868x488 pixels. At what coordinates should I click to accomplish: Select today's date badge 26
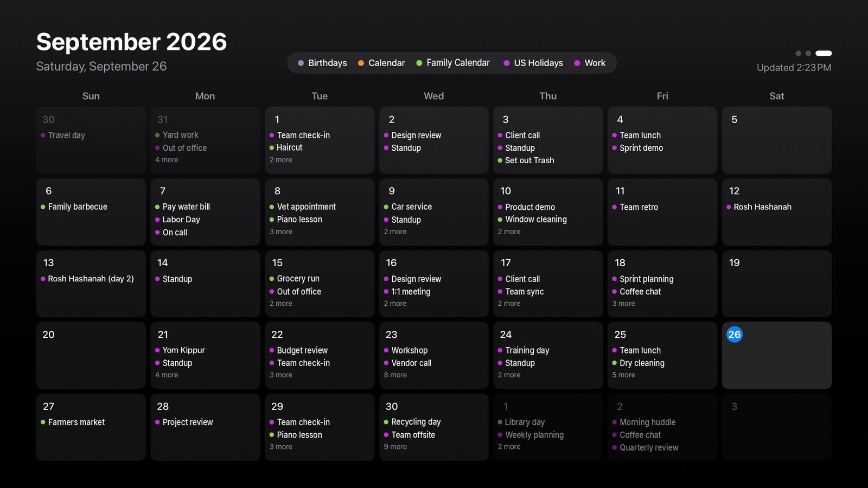point(734,335)
